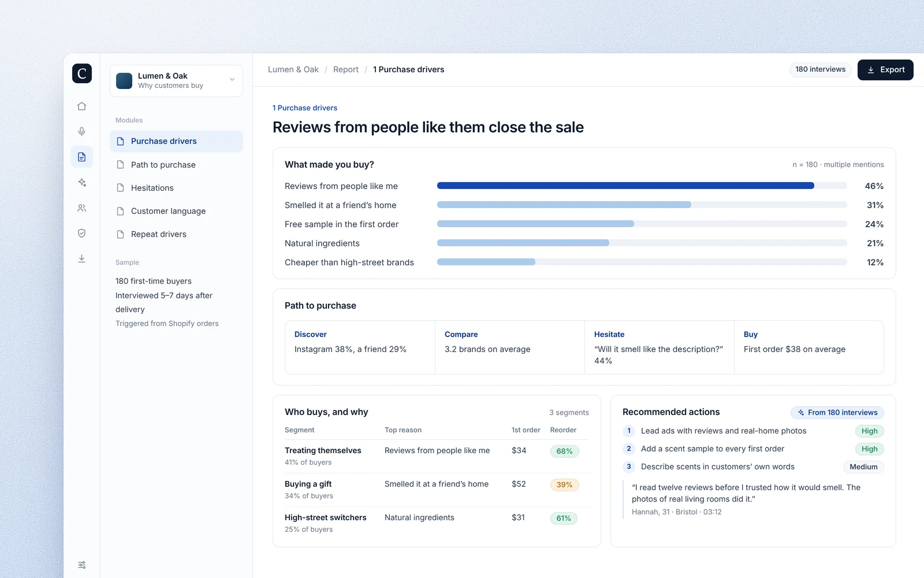Click the High-street switchers segment row
Image resolution: width=924 pixels, height=578 pixels.
point(437,523)
